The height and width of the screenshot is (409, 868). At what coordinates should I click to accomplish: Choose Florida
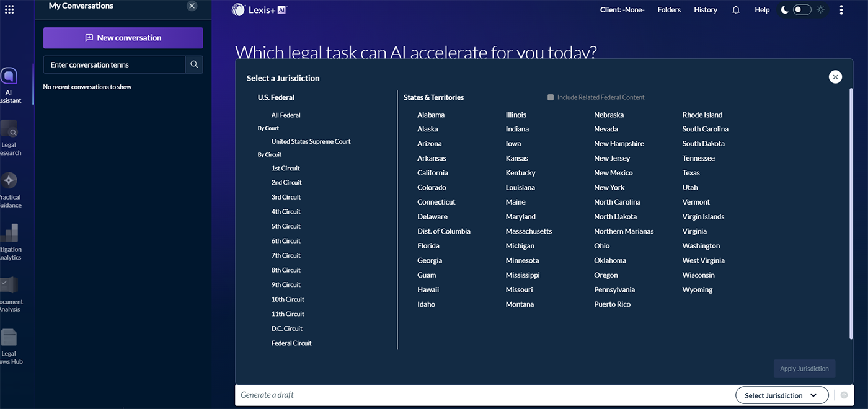click(428, 246)
